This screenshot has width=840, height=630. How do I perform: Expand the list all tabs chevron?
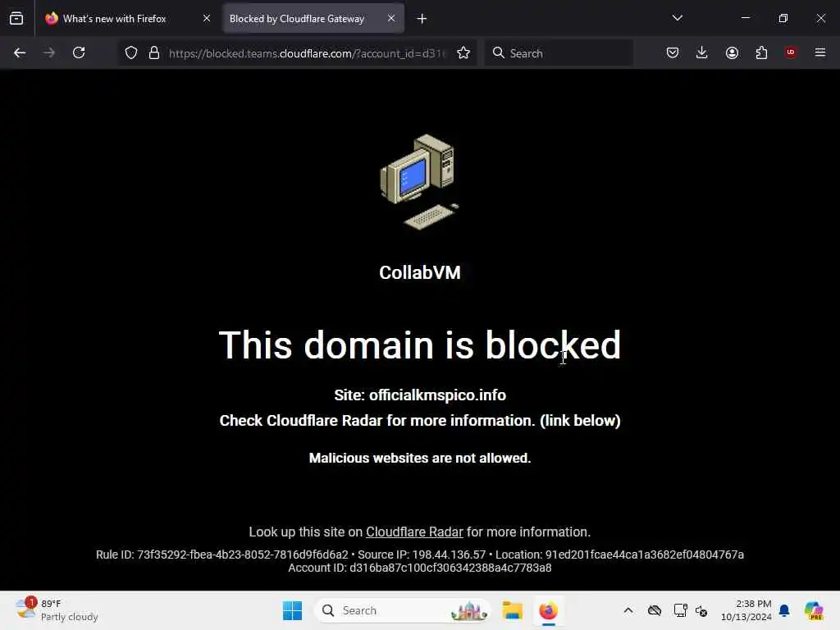(x=677, y=18)
